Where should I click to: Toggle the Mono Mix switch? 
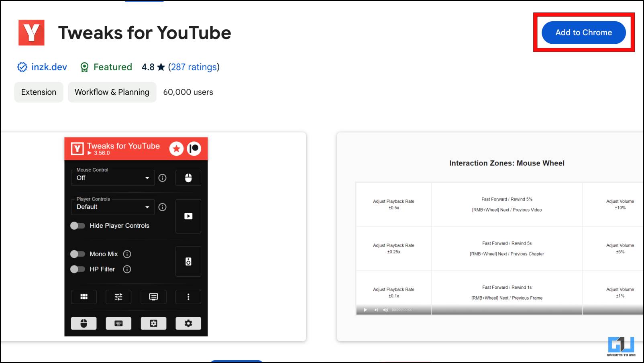point(77,254)
